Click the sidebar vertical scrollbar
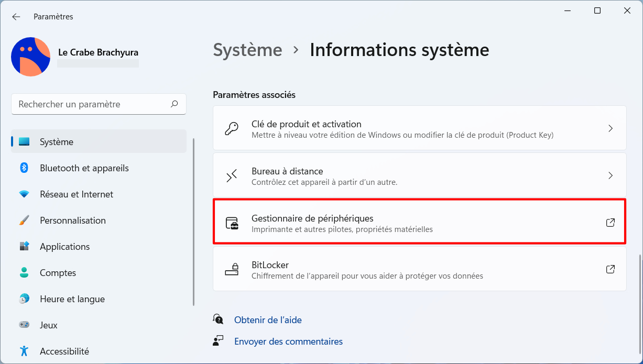The image size is (643, 364). 194,222
